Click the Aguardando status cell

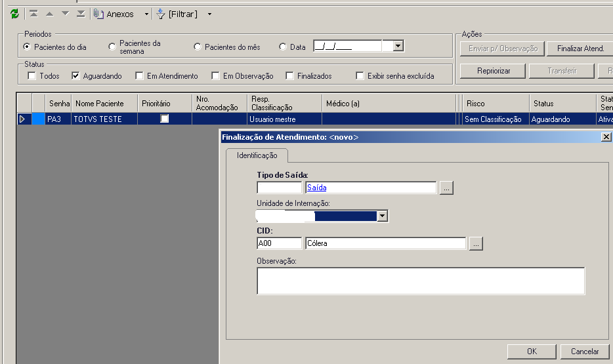coord(562,119)
